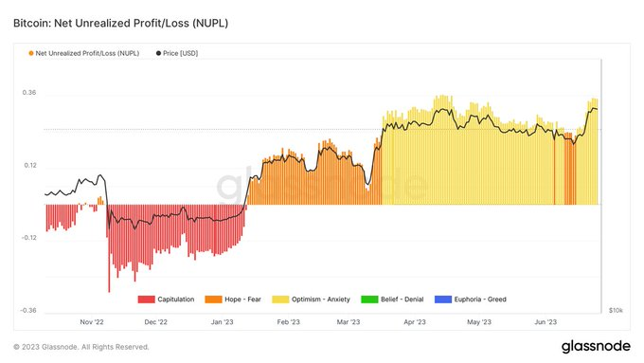The width and height of the screenshot is (644, 363).
Task: Select the Euphoria - Greed legend label
Action: pyautogui.click(x=480, y=299)
